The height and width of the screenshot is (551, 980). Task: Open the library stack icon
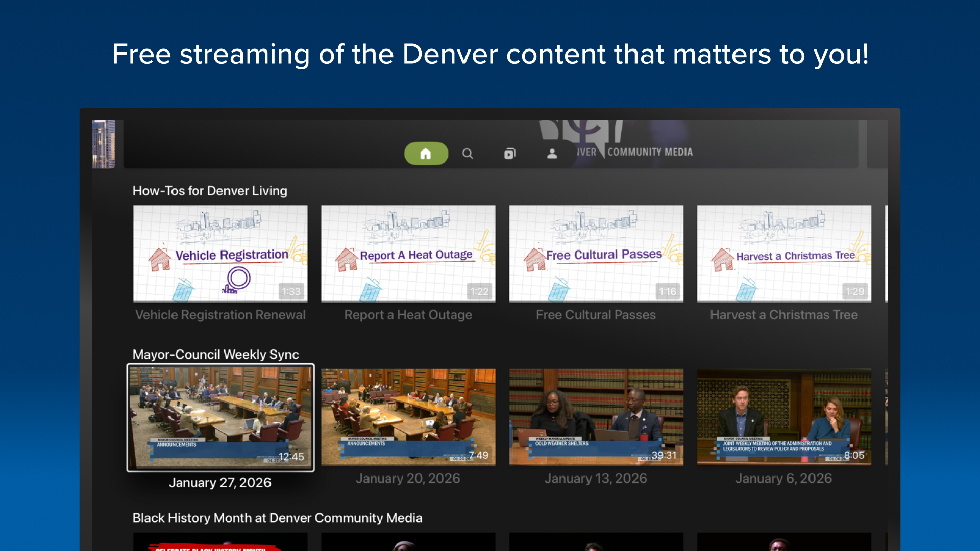click(x=509, y=154)
